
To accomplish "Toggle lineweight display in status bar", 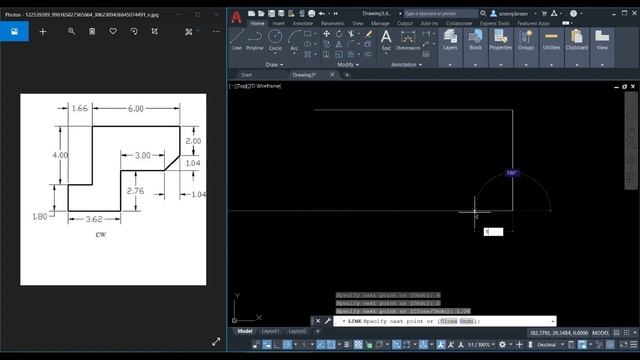I will pyautogui.click(x=347, y=345).
